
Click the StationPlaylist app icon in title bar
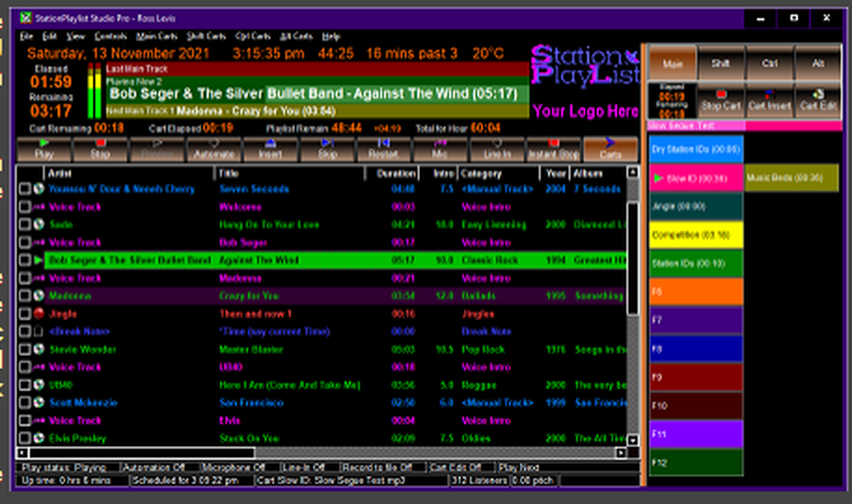pos(26,18)
